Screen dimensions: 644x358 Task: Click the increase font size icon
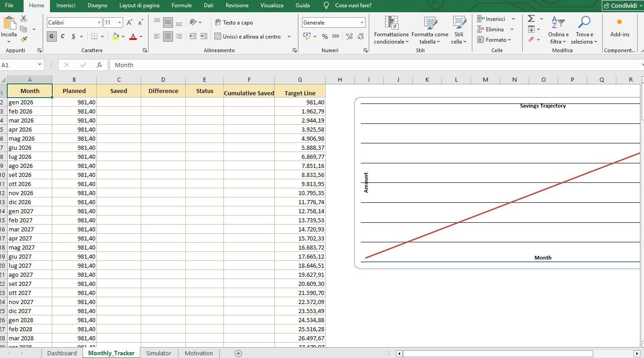(129, 22)
